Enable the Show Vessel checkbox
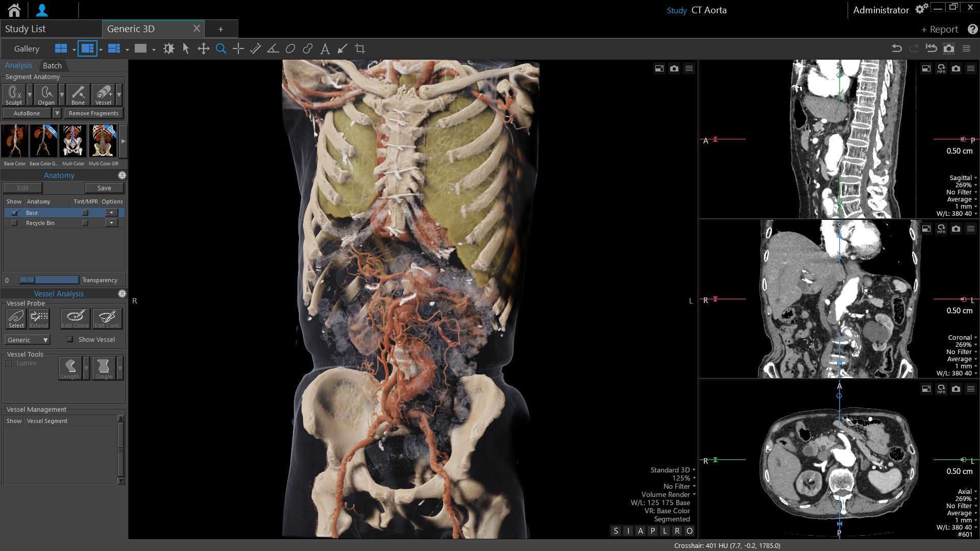The width and height of the screenshot is (980, 551). pos(70,339)
